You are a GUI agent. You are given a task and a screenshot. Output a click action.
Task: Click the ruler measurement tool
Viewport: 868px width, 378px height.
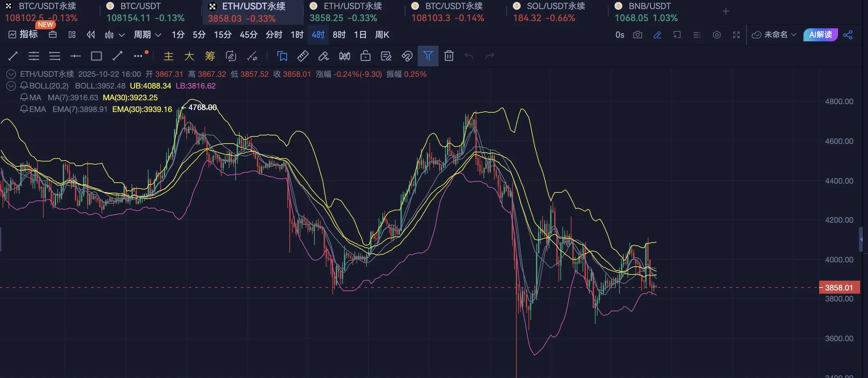[303, 56]
